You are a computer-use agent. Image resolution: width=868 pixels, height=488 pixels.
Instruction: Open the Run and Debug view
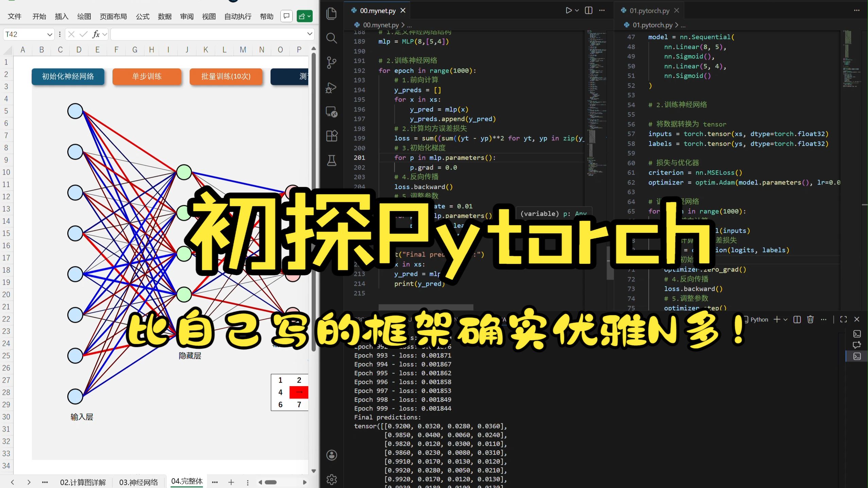(x=331, y=87)
